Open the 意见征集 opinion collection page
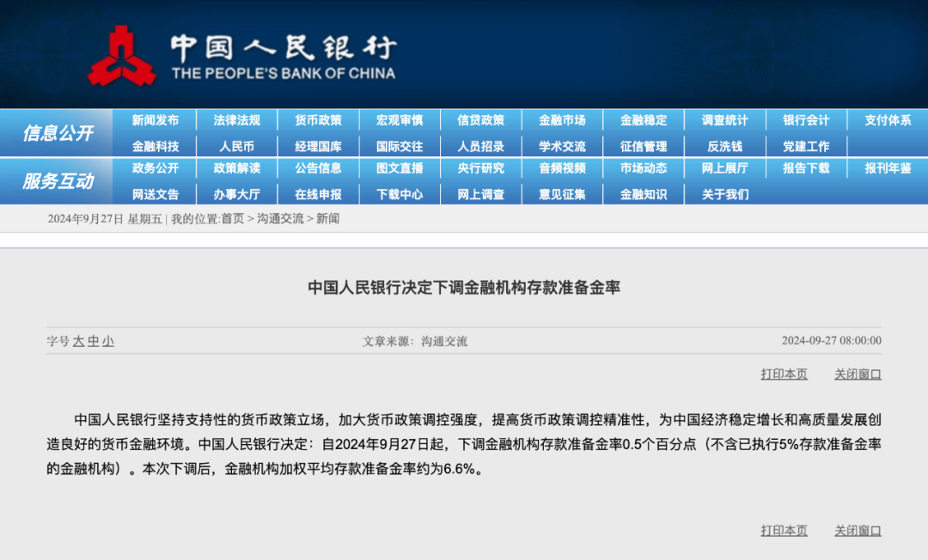This screenshot has width=928, height=560. pyautogui.click(x=561, y=194)
